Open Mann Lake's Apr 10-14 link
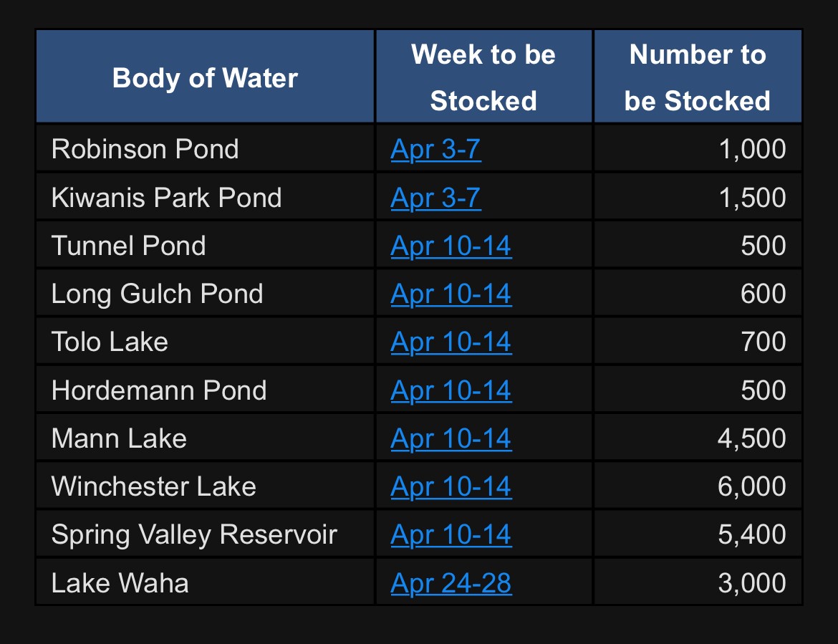The height and width of the screenshot is (644, 838). point(451,439)
